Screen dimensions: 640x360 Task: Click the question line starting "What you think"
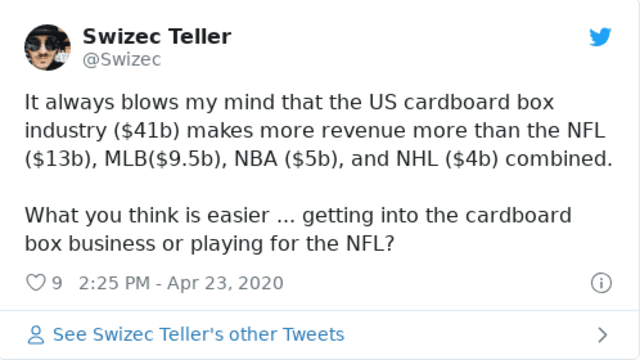pyautogui.click(x=298, y=215)
